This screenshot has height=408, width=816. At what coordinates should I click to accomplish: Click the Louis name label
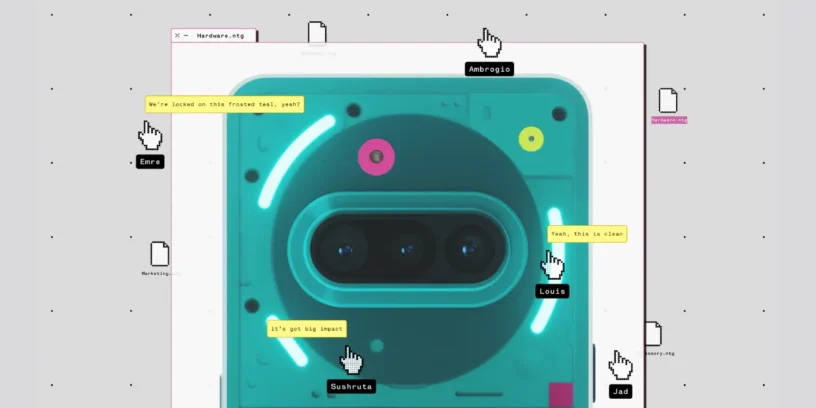[x=552, y=291]
